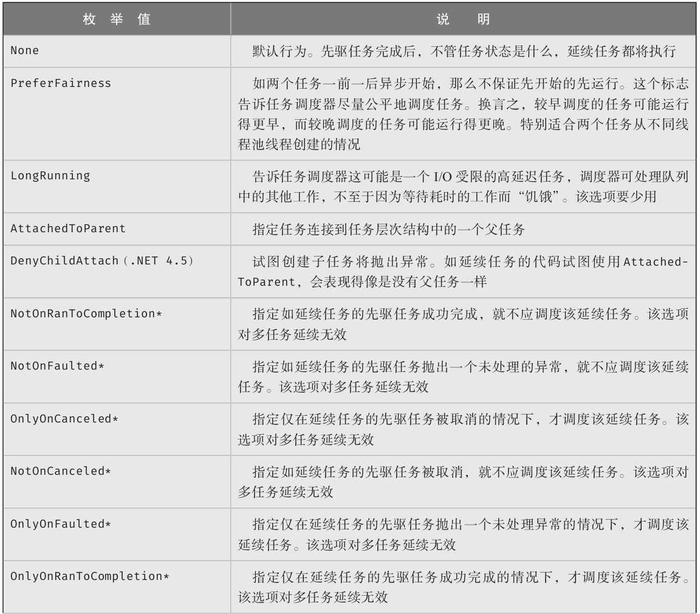Select the NotOnRanToCompletion* entry

coord(86,314)
